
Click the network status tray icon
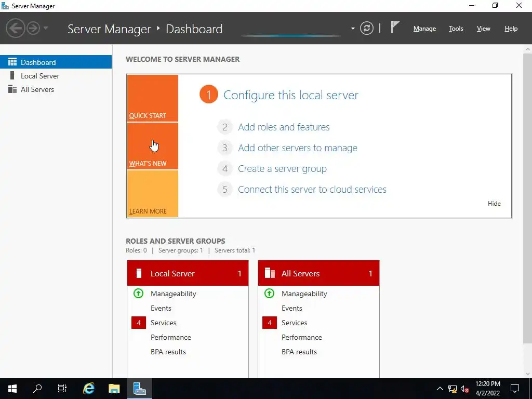pyautogui.click(x=453, y=389)
